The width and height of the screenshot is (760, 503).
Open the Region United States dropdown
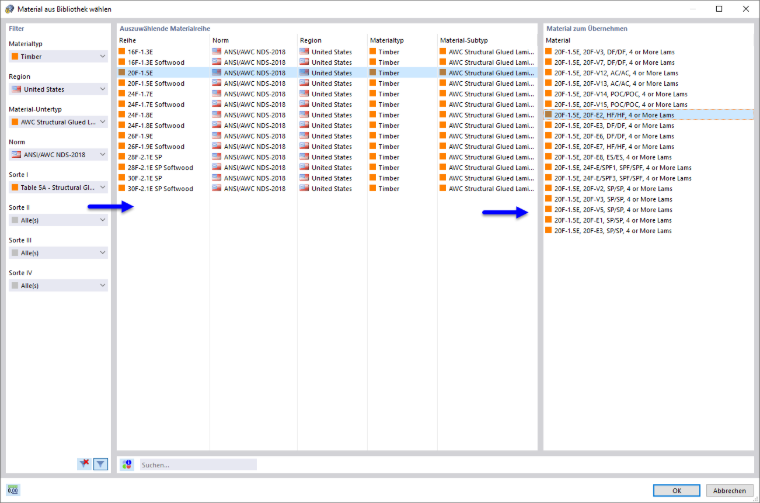pyautogui.click(x=58, y=89)
